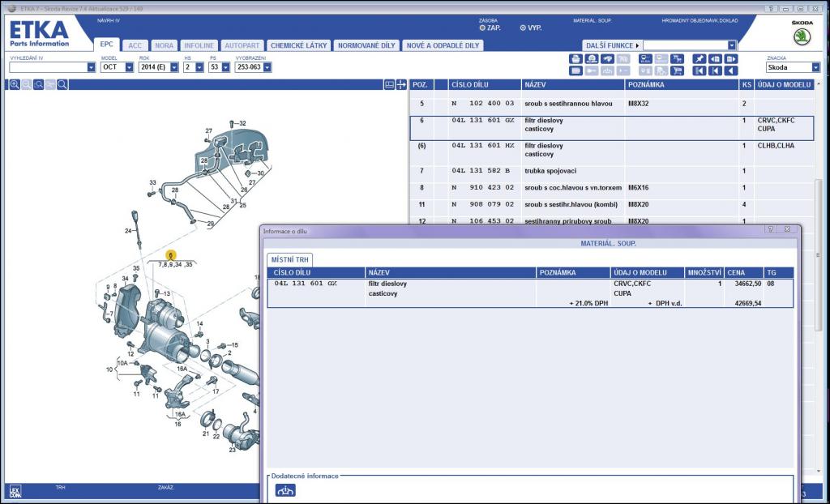Click the handshake icon in toolbar
This screenshot has width=830, height=504.
coord(608,59)
